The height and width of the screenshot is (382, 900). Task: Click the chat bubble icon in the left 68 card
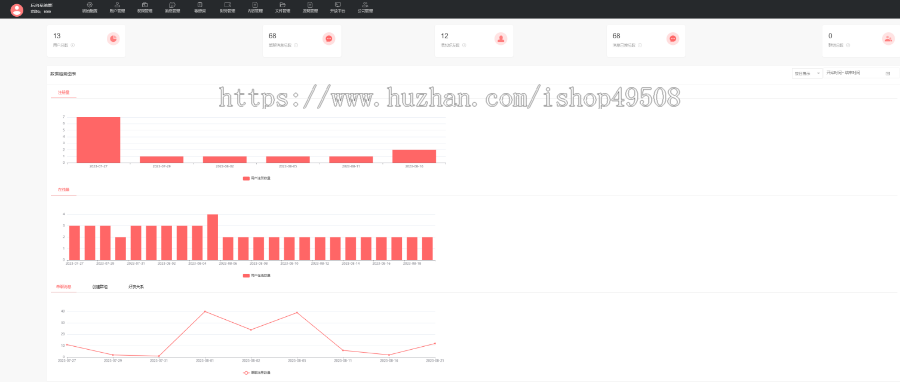tap(329, 38)
